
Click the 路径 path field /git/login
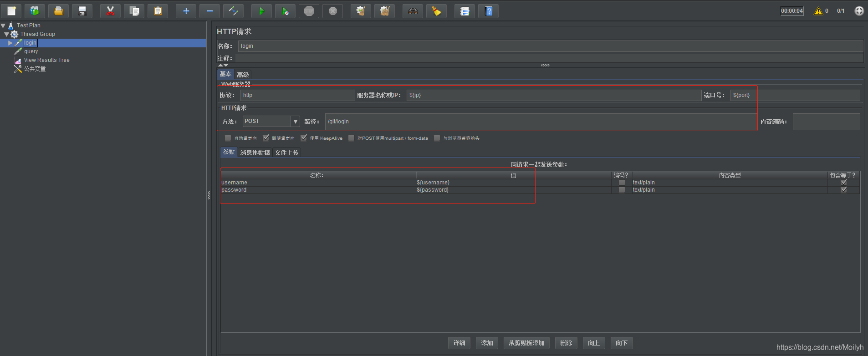pos(541,122)
